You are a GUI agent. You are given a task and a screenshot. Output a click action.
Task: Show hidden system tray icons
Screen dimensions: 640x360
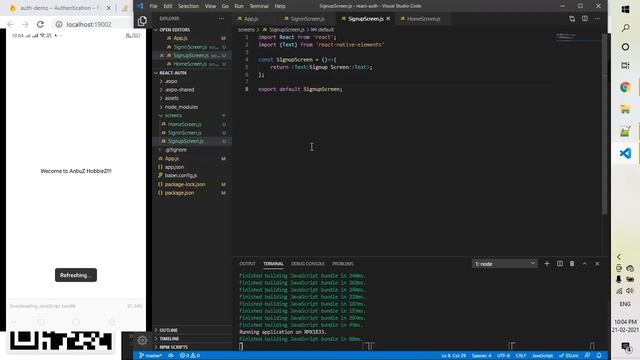pos(619,257)
